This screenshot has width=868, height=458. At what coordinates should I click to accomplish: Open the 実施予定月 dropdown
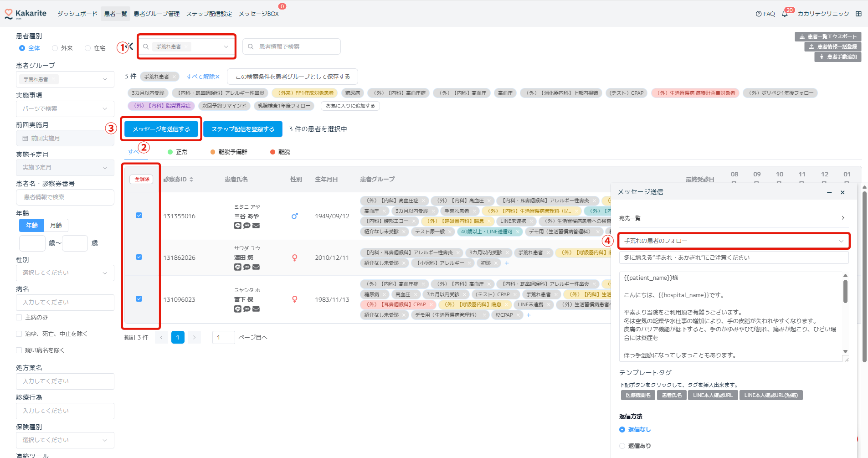pyautogui.click(x=65, y=168)
